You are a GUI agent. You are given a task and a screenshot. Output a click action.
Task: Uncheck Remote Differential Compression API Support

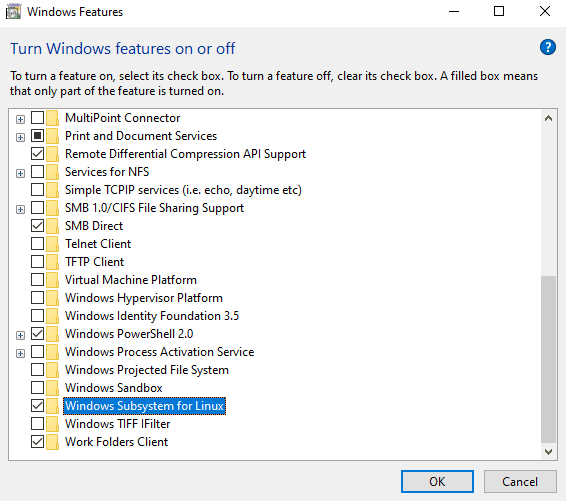pos(38,154)
